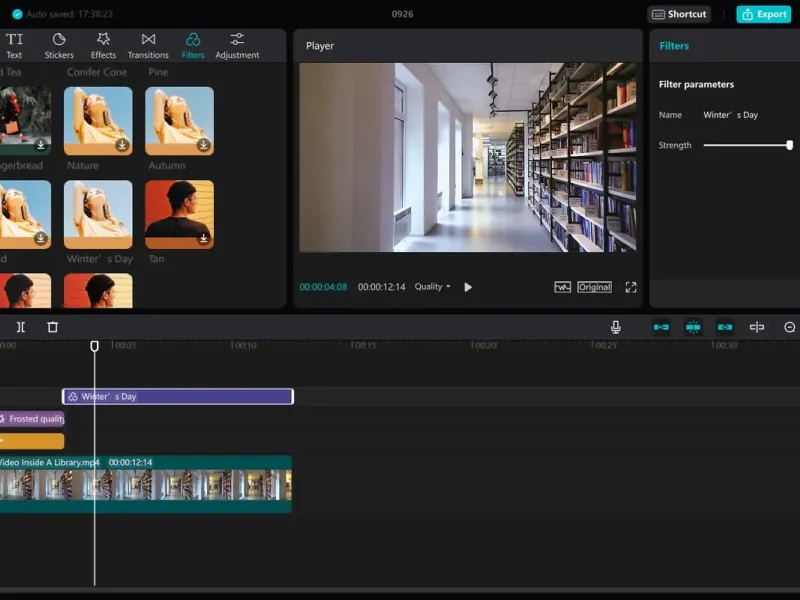Toggle main track magnet on timeline
Image resolution: width=800 pixels, height=600 pixels.
pyautogui.click(x=661, y=327)
